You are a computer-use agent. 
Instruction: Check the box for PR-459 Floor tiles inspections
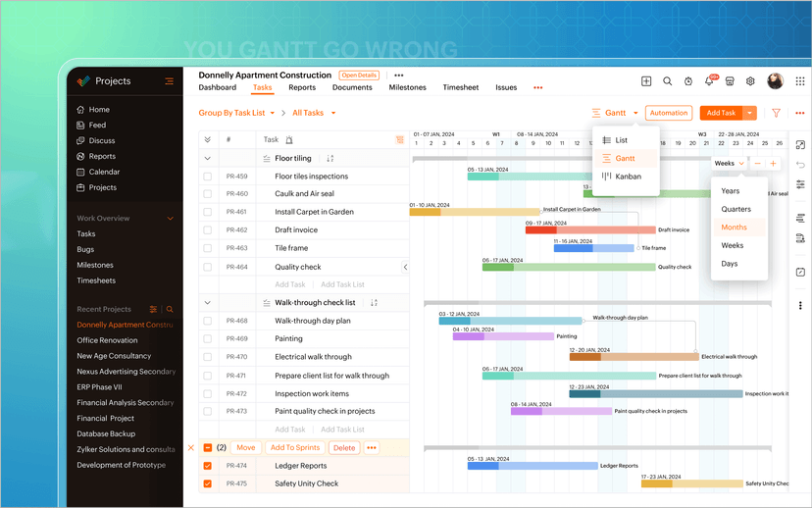[x=208, y=177]
